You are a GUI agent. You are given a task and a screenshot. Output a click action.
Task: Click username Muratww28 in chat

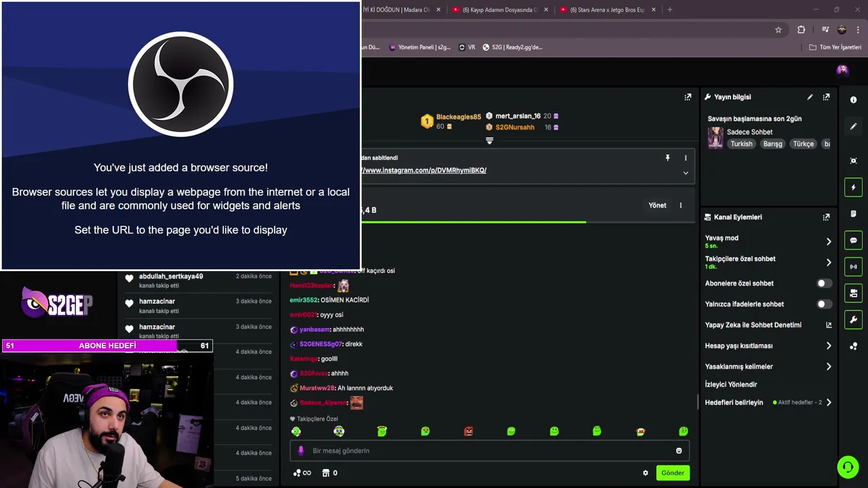(x=317, y=388)
